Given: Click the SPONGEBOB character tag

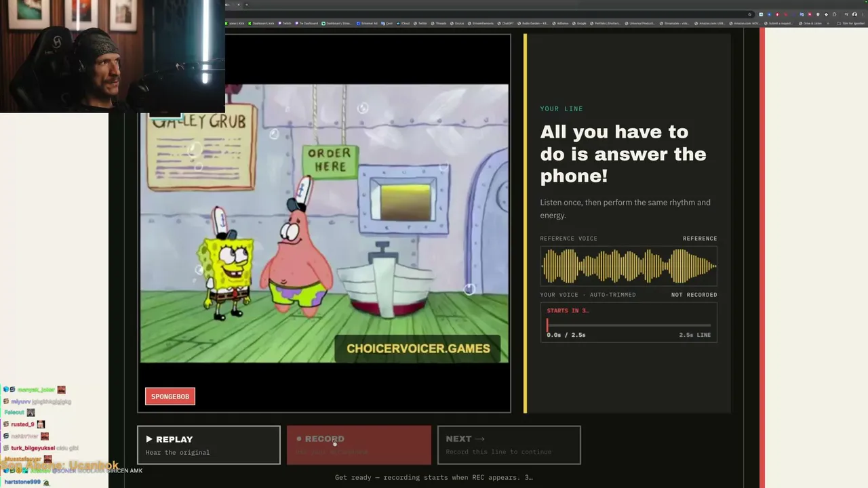Looking at the screenshot, I should [x=170, y=396].
